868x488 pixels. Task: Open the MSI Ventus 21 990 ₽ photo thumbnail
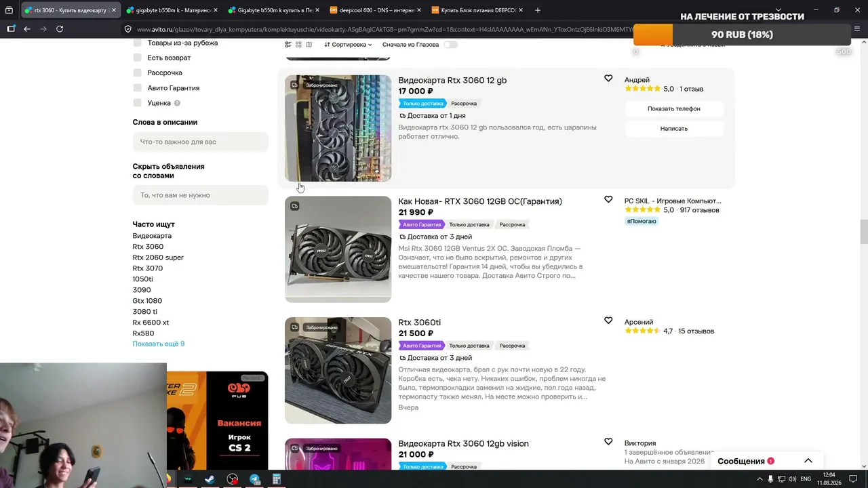pos(338,249)
